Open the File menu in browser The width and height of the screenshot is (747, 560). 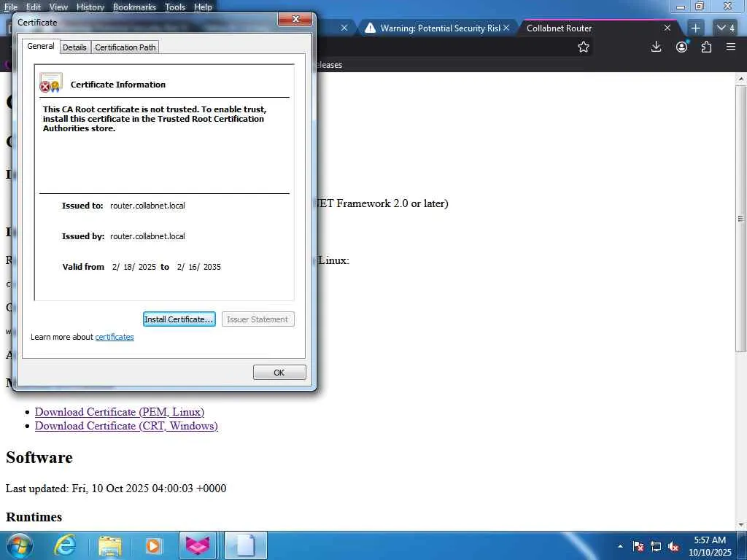(10, 7)
